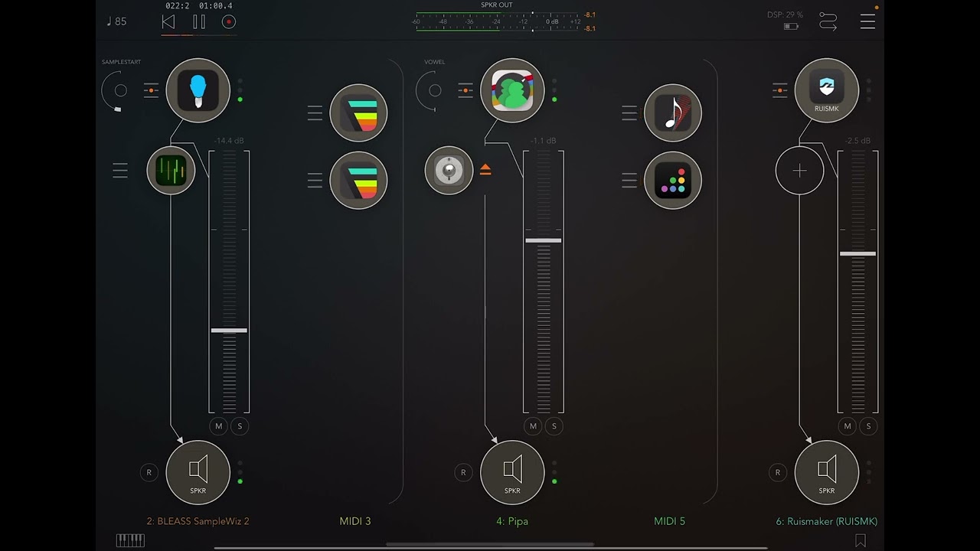980x551 pixels.
Task: Open the upper rainbow-stripe MIDI 3 plugin
Action: click(358, 113)
